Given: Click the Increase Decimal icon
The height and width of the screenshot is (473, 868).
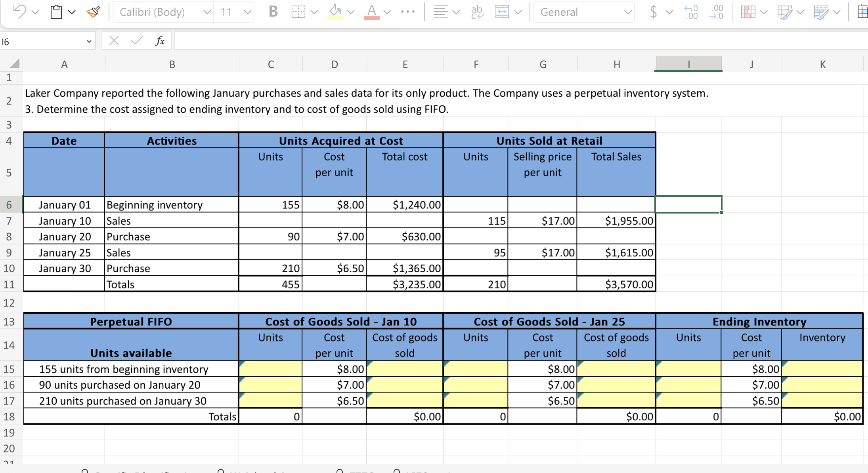Looking at the screenshot, I should tap(691, 12).
